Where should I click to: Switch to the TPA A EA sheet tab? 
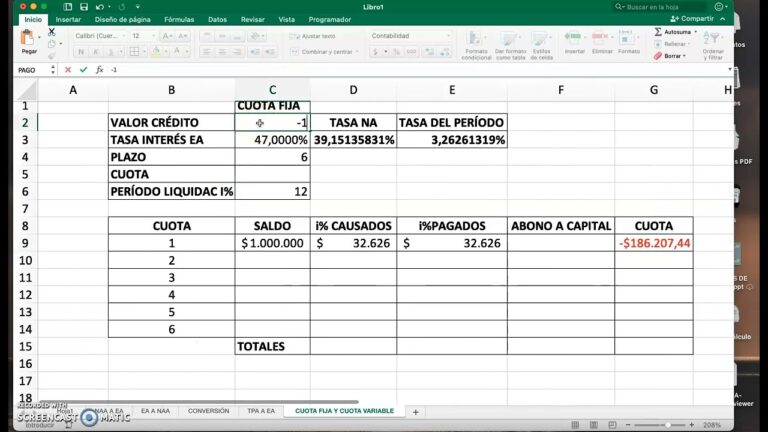pos(261,411)
